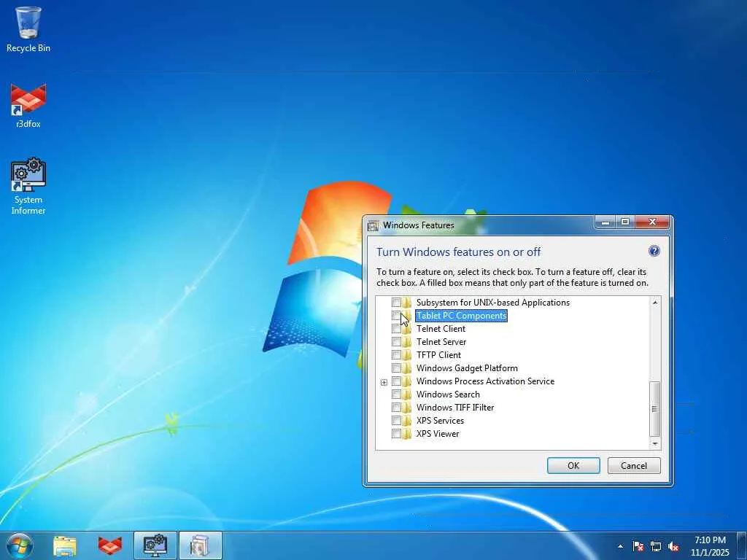Close the Windows Features window
This screenshot has width=747, height=560.
(652, 222)
